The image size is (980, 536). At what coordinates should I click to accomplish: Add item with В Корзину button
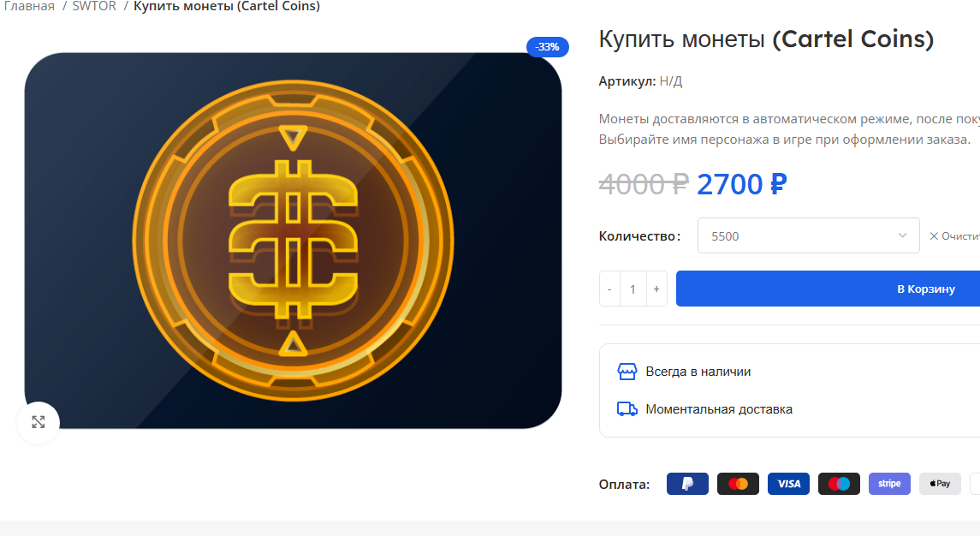pos(829,289)
